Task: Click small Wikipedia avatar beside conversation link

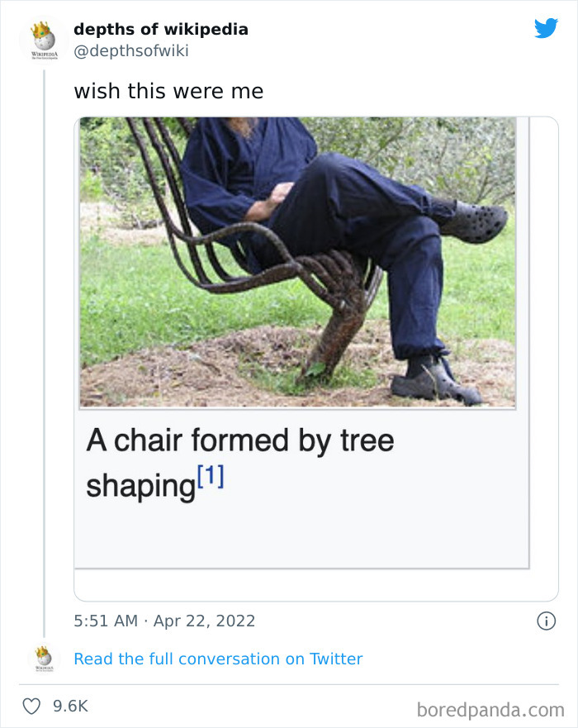Action: click(x=43, y=659)
